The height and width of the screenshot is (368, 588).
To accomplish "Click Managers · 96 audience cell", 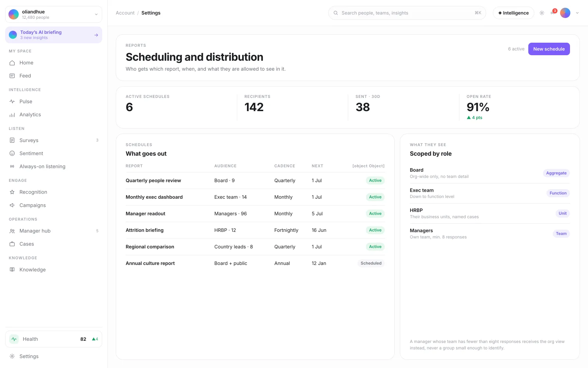I will (230, 214).
